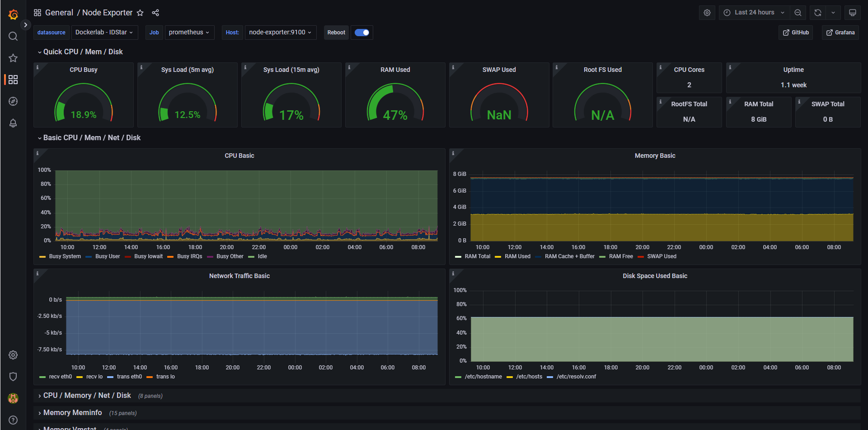This screenshot has width=868, height=430.
Task: Open the Sys Load (5m avg) panel menu
Action: tap(188, 70)
